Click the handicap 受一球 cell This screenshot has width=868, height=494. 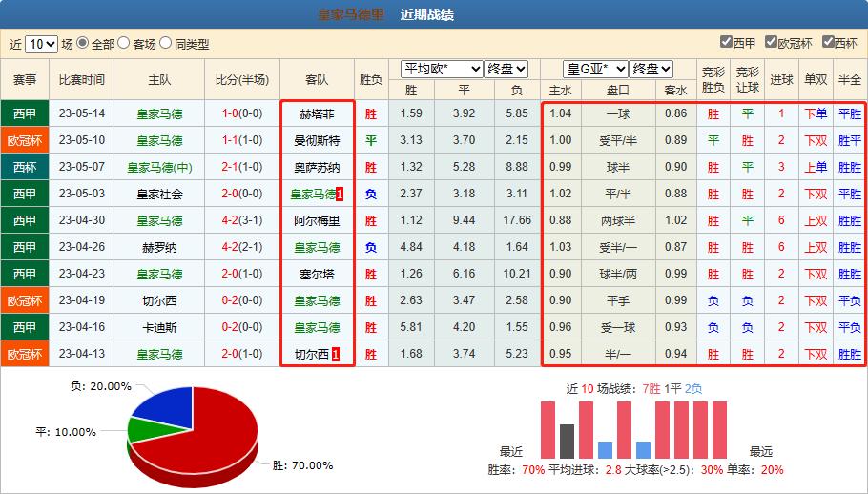(618, 327)
